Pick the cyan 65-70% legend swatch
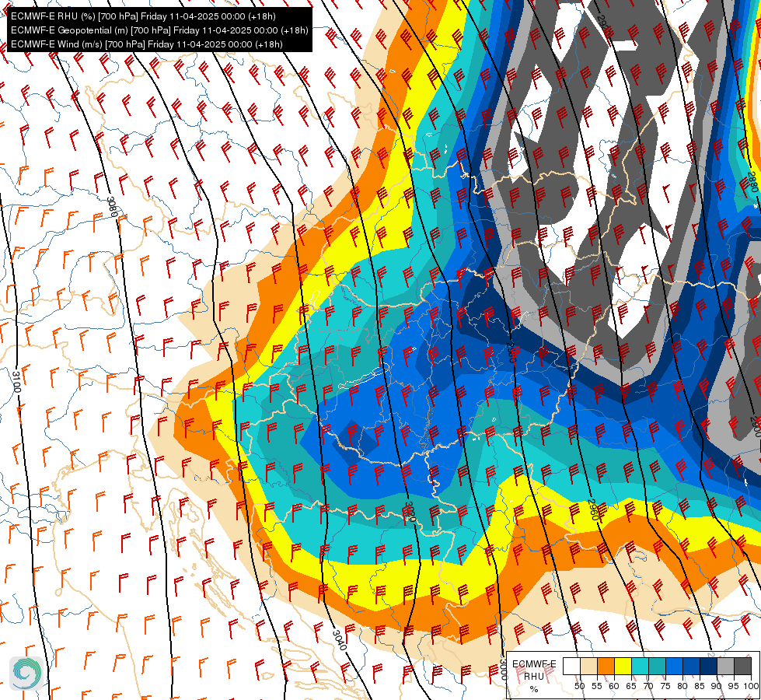Viewport: 761px width, 700px height. 640,667
